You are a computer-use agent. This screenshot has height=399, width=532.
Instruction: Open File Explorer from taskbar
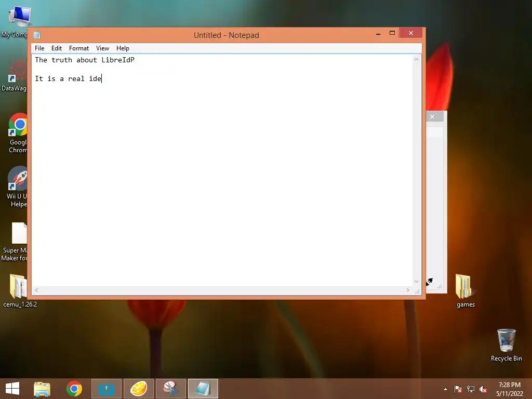pos(42,389)
